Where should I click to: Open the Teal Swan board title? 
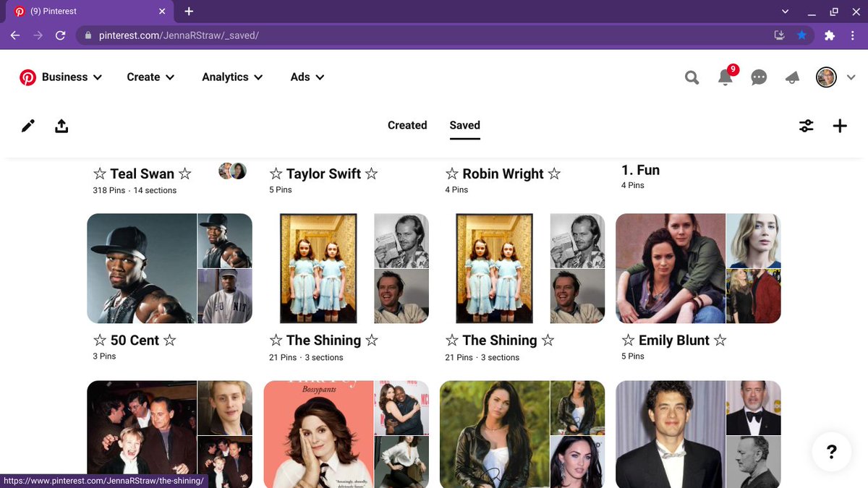coord(142,174)
